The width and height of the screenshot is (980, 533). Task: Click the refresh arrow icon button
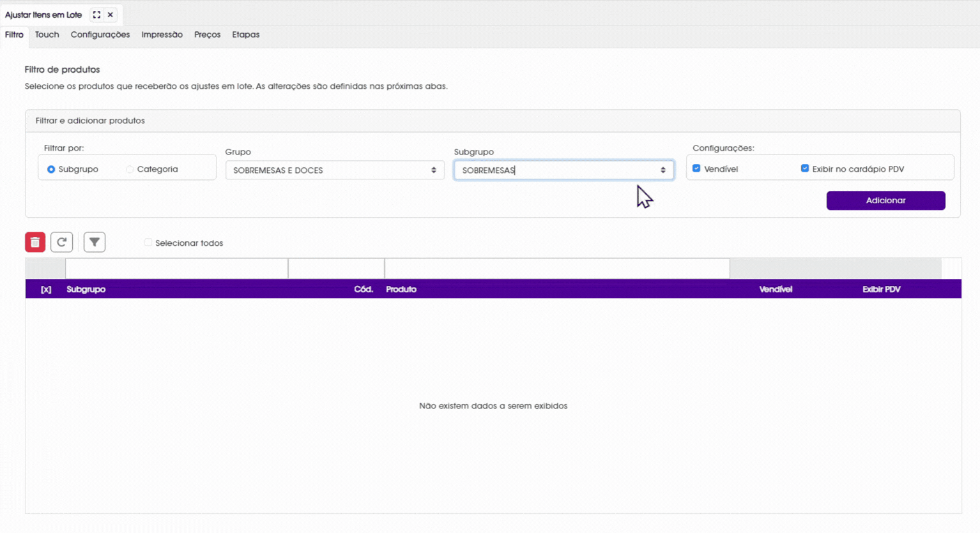tap(62, 242)
